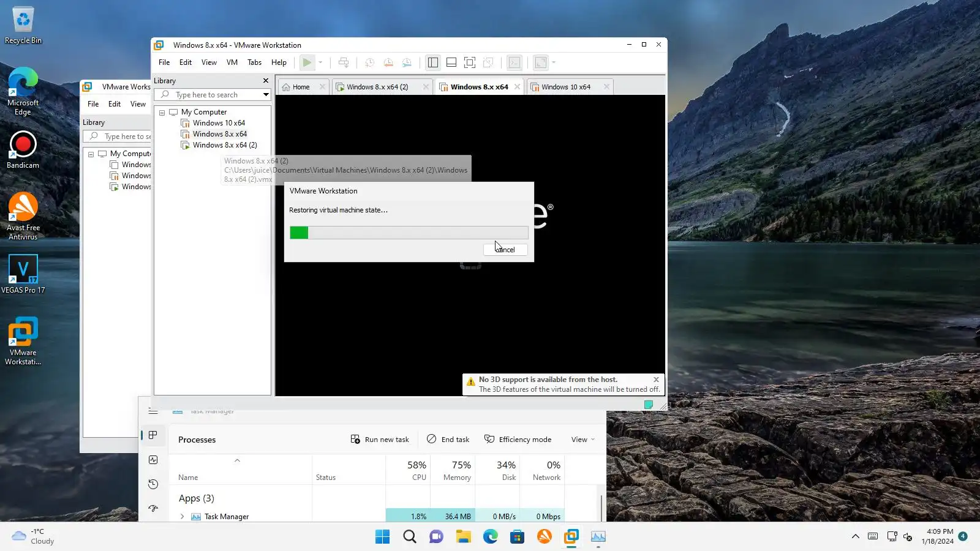Screen dimensions: 980x551
Task: Collapse My Computer in background VMware library
Action: 91,154
